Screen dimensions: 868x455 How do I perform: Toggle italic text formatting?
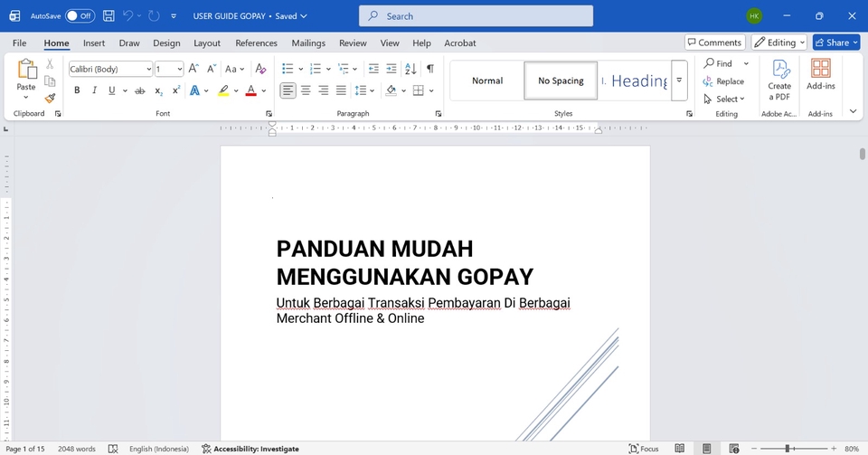coord(94,90)
